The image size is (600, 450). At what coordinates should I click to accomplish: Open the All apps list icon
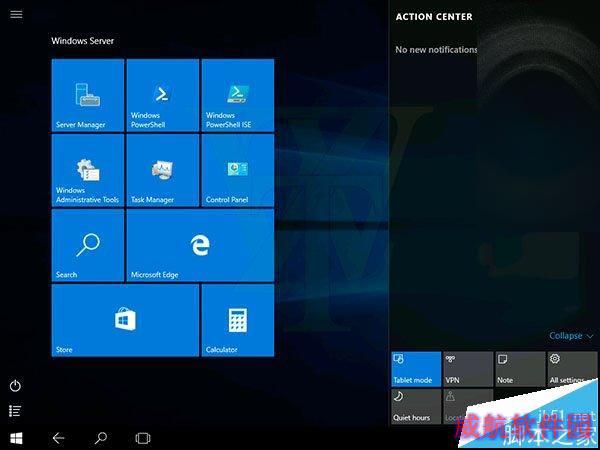coord(15,411)
